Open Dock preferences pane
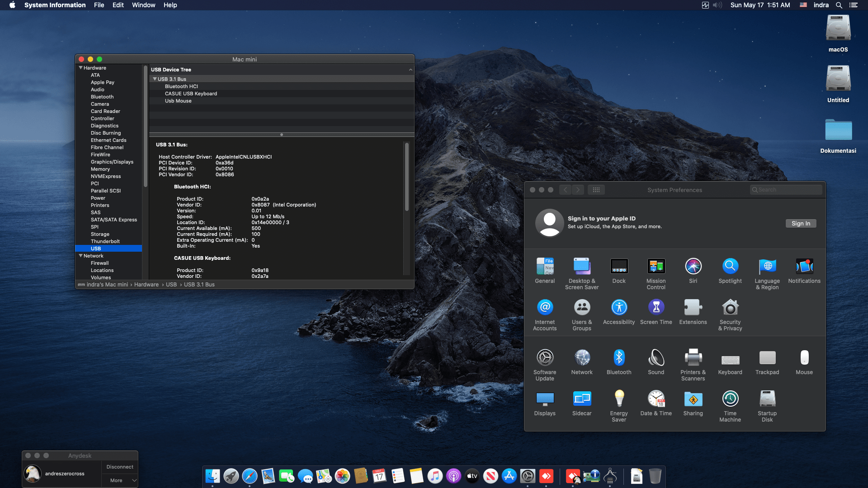 click(619, 270)
